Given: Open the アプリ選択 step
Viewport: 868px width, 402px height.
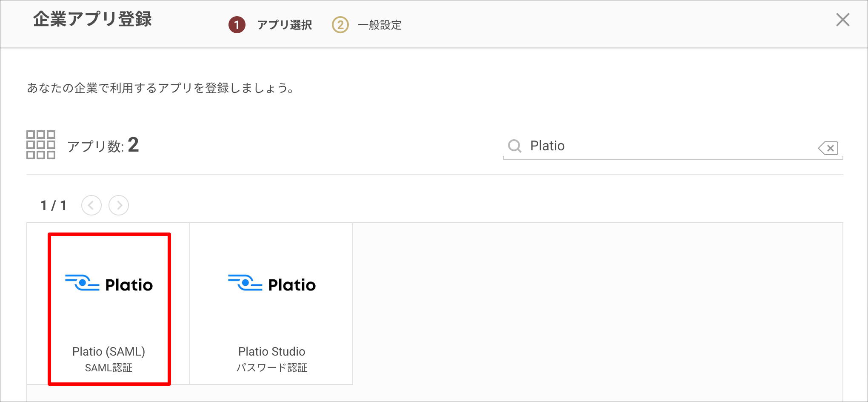Looking at the screenshot, I should click(285, 25).
